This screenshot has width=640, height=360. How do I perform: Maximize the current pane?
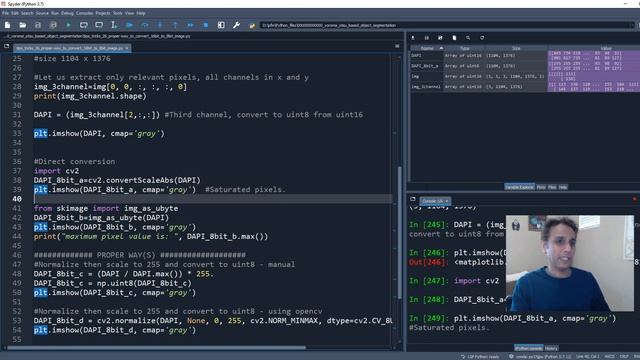pos(221,25)
